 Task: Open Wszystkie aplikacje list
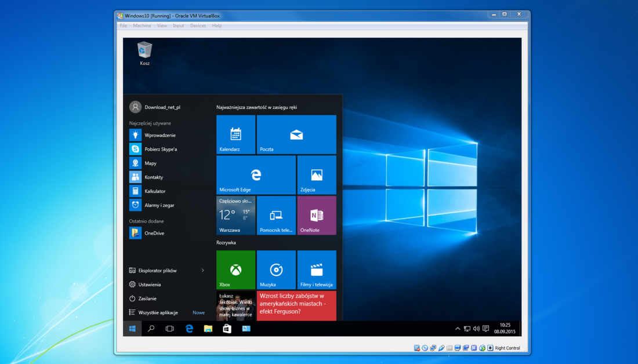pyautogui.click(x=158, y=312)
